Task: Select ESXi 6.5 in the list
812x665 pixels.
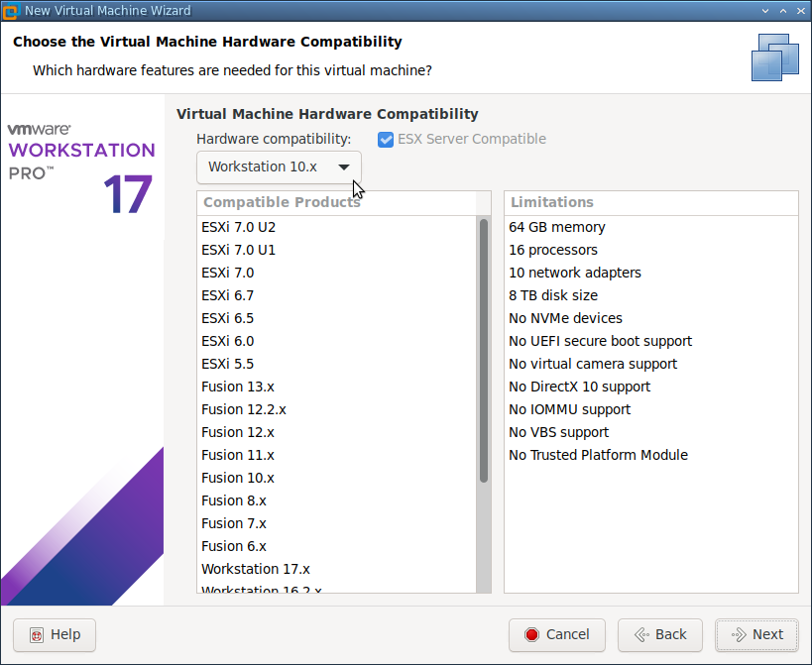Action: (337, 318)
